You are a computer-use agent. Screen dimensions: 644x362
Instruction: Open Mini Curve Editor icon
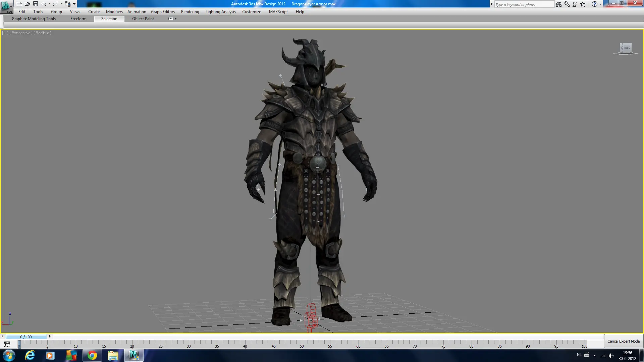(7, 344)
